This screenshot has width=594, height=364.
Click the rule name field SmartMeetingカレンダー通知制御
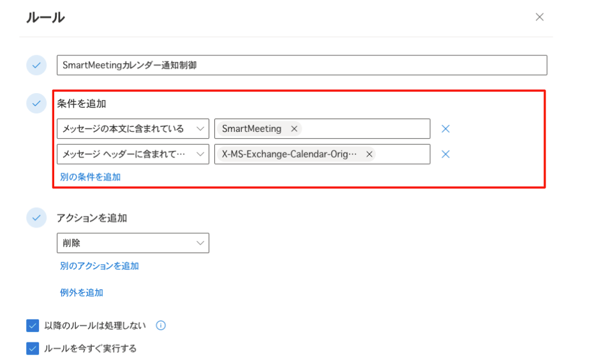pos(302,65)
